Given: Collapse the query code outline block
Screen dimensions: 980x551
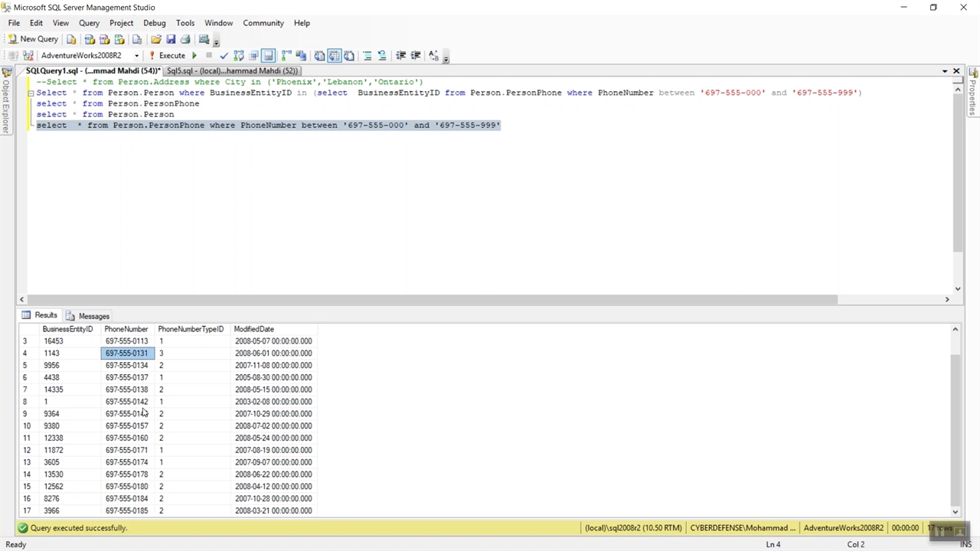Looking at the screenshot, I should pos(31,93).
